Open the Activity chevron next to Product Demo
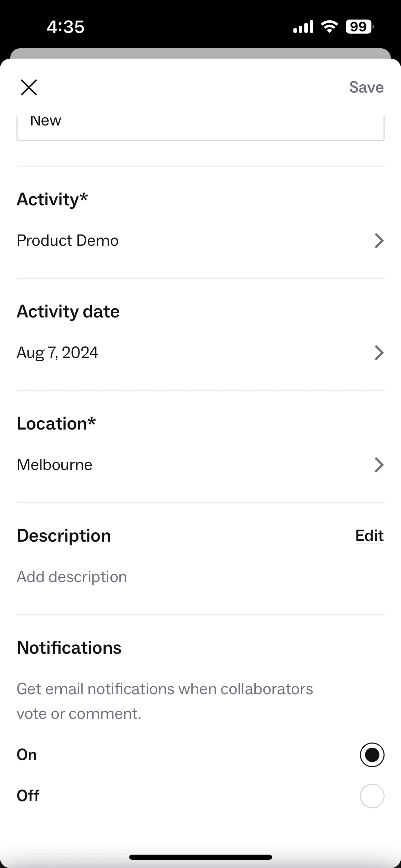 pos(379,241)
